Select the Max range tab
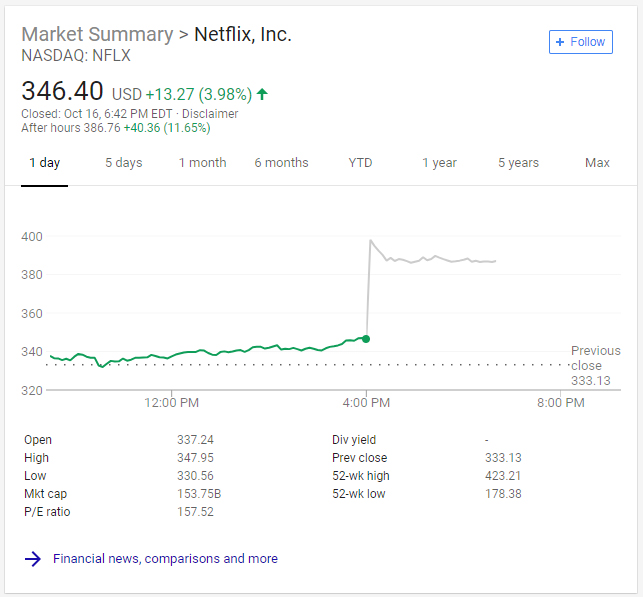This screenshot has height=597, width=643. tap(597, 163)
